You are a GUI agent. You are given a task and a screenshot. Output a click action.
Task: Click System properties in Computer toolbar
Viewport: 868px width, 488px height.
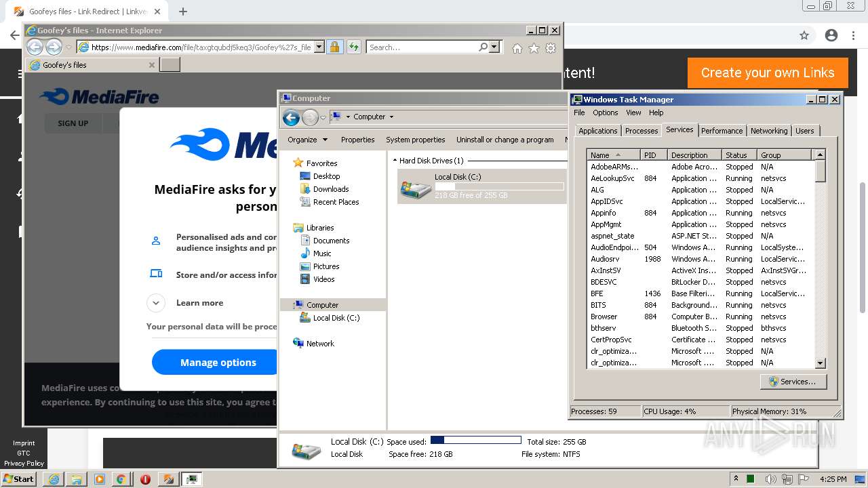point(416,140)
